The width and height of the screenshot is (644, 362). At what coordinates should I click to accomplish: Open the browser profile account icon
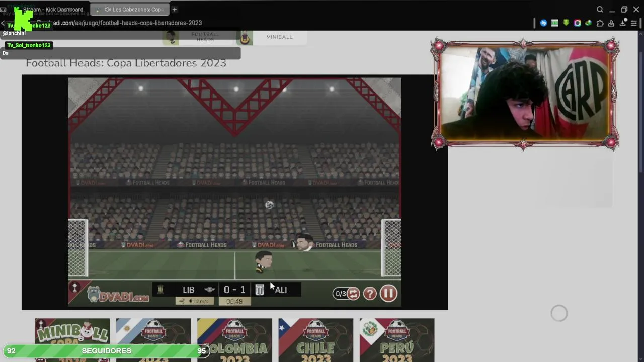(x=611, y=23)
